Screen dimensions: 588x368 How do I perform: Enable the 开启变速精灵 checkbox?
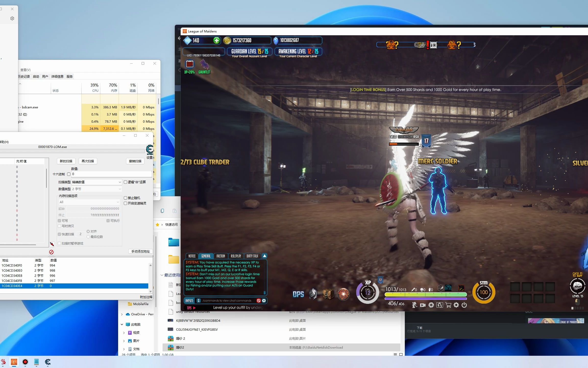[125, 203]
